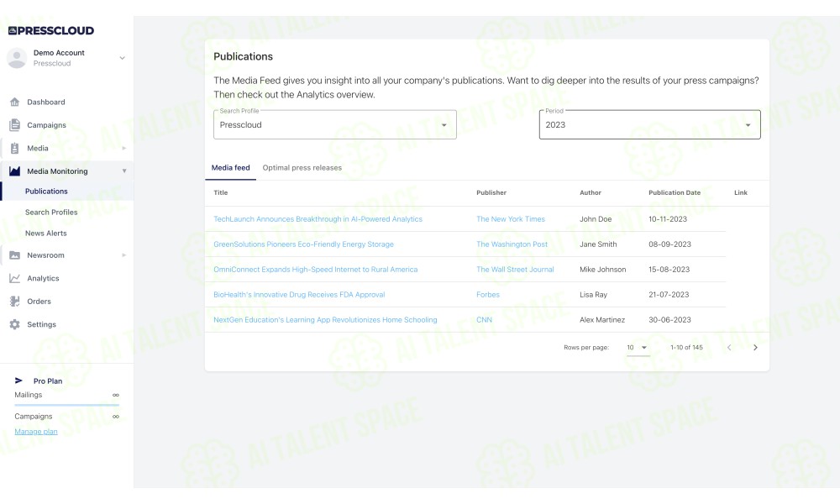
Task: Open BioHealth's Innovative Drug article
Action: pyautogui.click(x=300, y=295)
